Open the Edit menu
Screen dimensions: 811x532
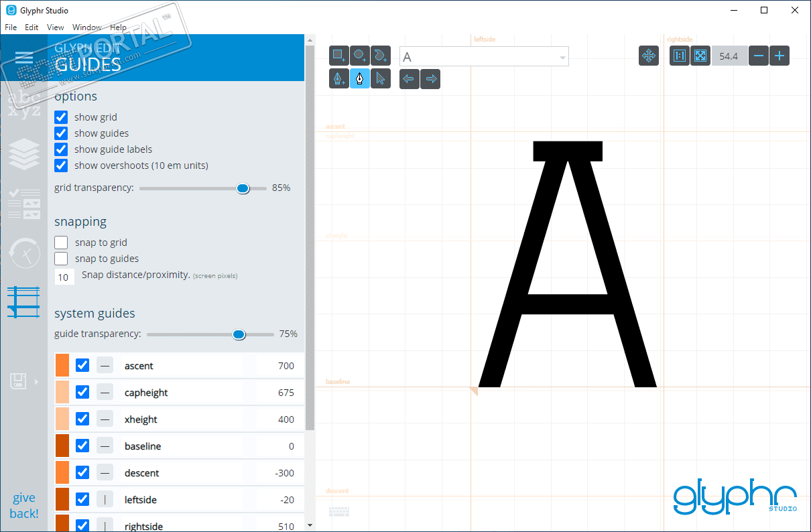pyautogui.click(x=32, y=27)
